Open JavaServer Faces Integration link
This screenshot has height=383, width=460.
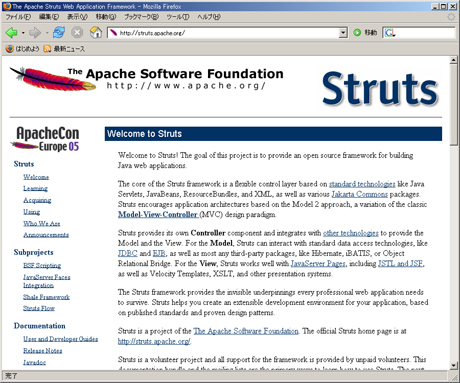pos(47,281)
